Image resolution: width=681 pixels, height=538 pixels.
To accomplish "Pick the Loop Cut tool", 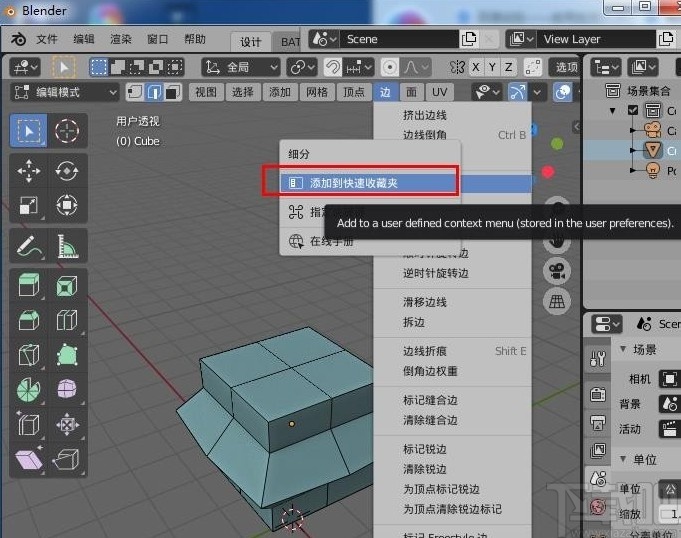I will click(67, 320).
